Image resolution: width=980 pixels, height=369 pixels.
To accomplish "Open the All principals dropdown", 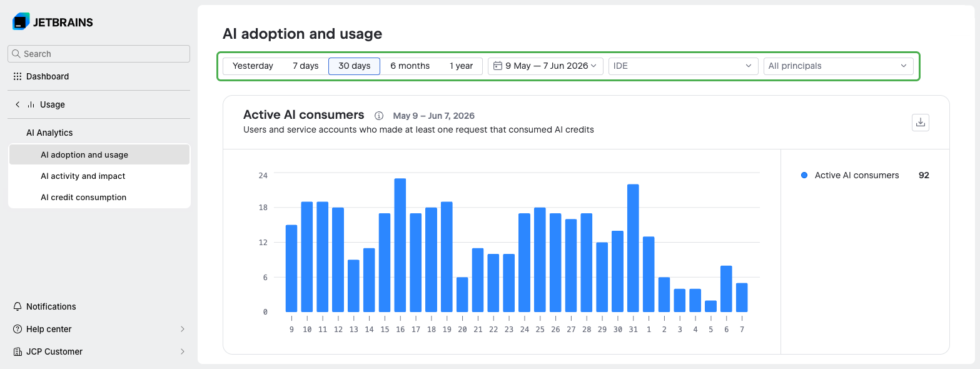I will pyautogui.click(x=839, y=66).
